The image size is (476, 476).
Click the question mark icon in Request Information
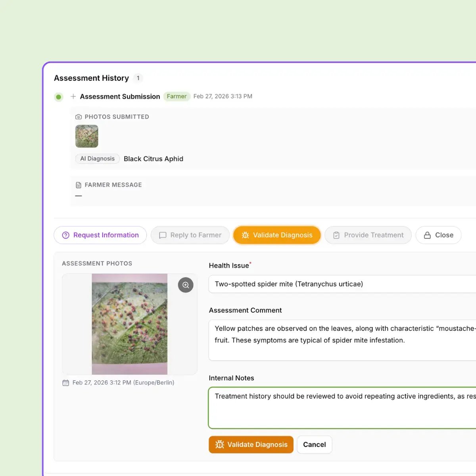coord(66,235)
